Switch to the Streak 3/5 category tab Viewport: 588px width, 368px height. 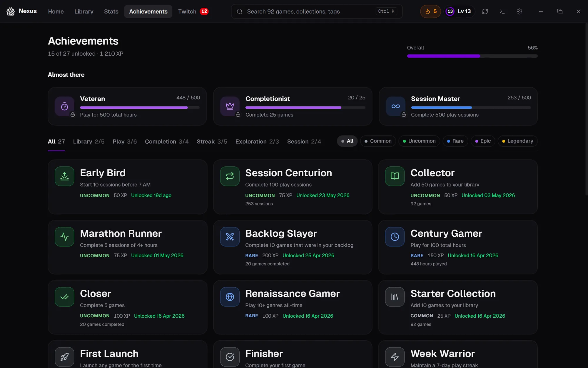[x=212, y=142]
